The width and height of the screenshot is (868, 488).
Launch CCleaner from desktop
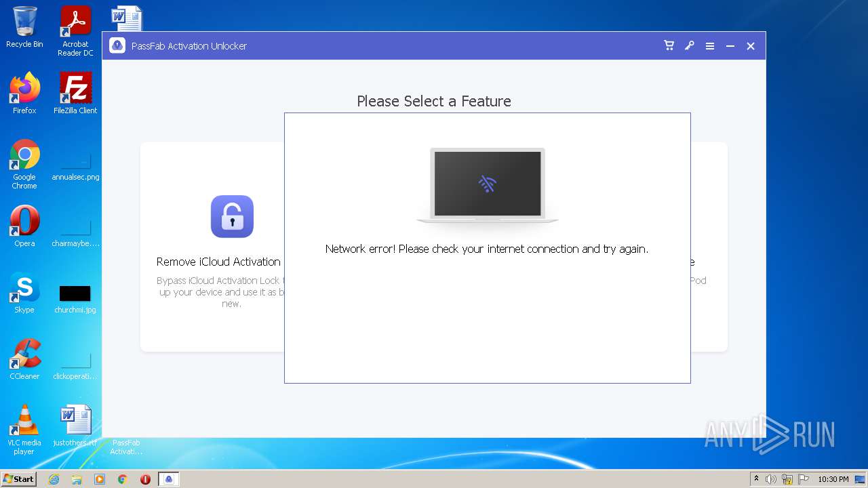pyautogui.click(x=24, y=359)
